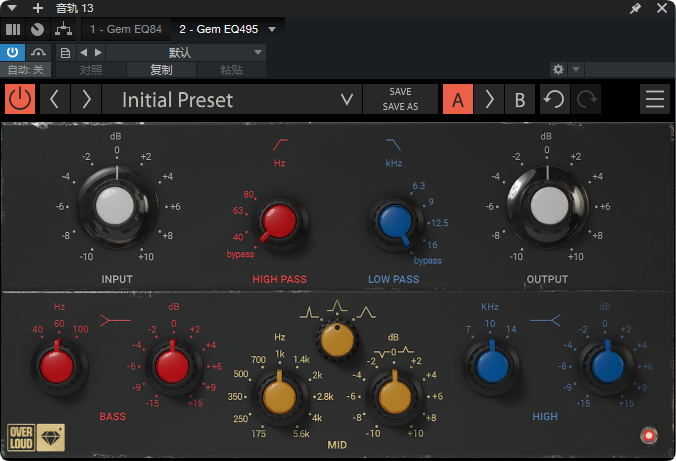Switch to 2 - Gem EQ495 tab
Image resolution: width=676 pixels, height=461 pixels.
click(219, 29)
